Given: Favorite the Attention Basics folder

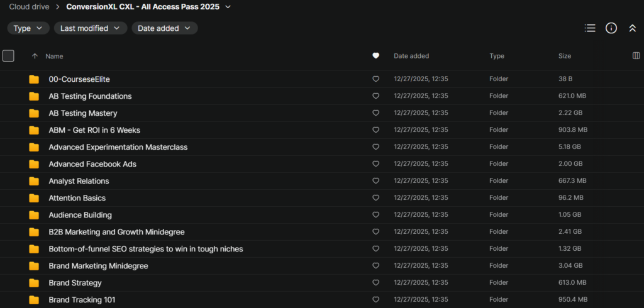Looking at the screenshot, I should tap(376, 198).
